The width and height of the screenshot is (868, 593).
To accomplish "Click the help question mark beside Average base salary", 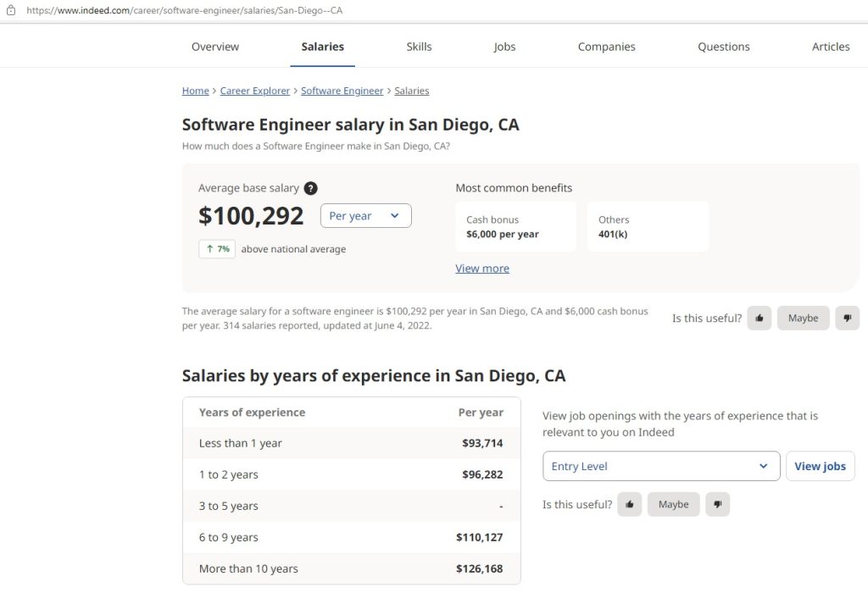I will (311, 189).
